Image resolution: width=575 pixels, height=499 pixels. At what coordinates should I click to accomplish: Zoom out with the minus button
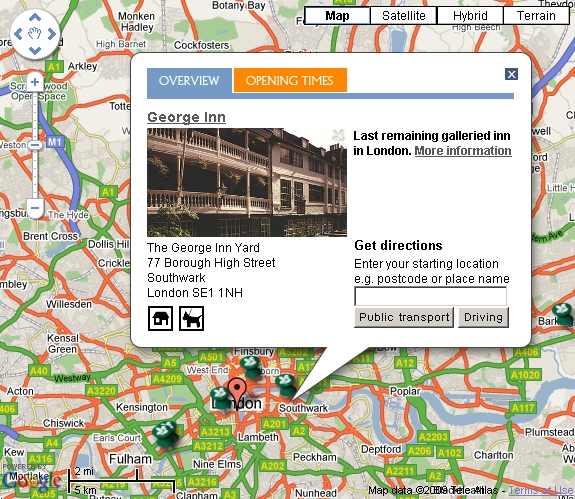[35, 208]
